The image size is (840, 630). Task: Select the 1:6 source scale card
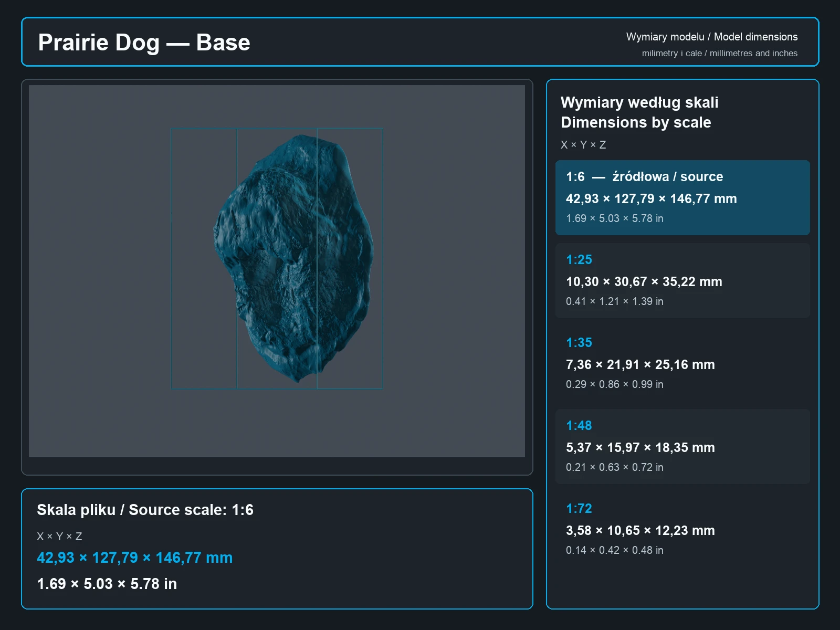pyautogui.click(x=682, y=197)
